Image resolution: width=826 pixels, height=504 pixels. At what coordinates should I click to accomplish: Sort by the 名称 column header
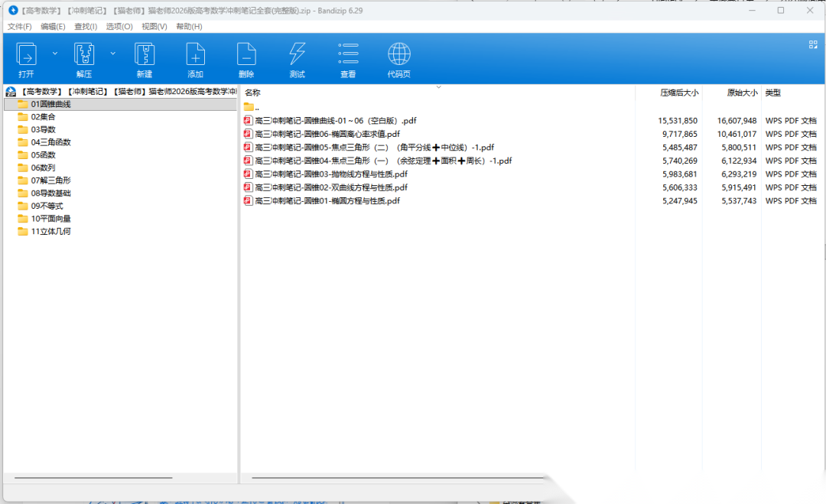[253, 93]
